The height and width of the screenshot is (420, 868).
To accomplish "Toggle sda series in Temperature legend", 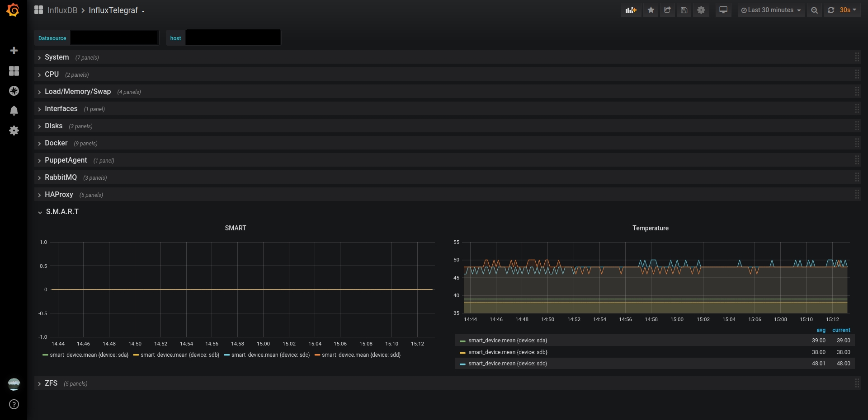I will click(x=508, y=341).
